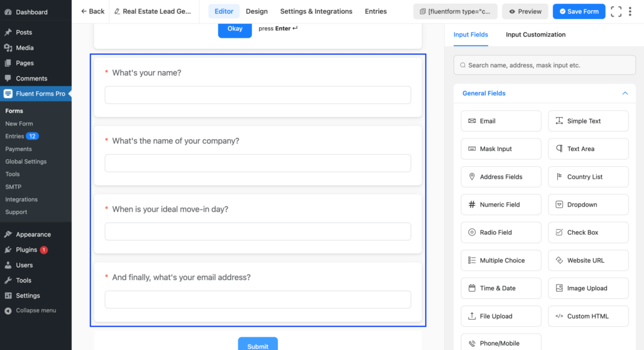Open Tools with wrench icon

click(36, 281)
